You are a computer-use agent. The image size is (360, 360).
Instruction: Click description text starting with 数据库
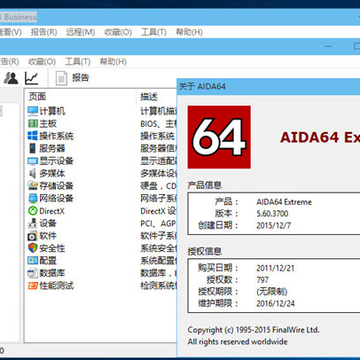pyautogui.click(x=158, y=273)
